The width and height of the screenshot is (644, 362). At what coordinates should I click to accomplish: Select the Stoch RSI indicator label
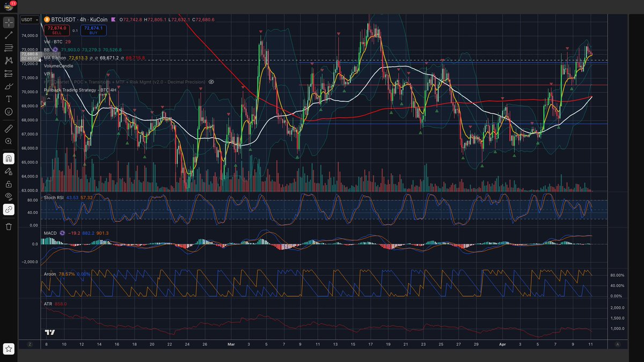(x=54, y=198)
